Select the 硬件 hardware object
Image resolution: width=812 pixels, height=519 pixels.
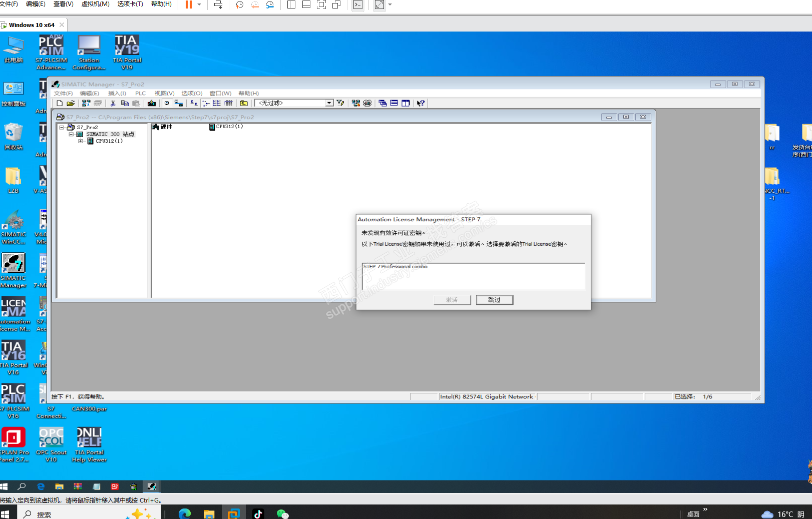tap(163, 127)
